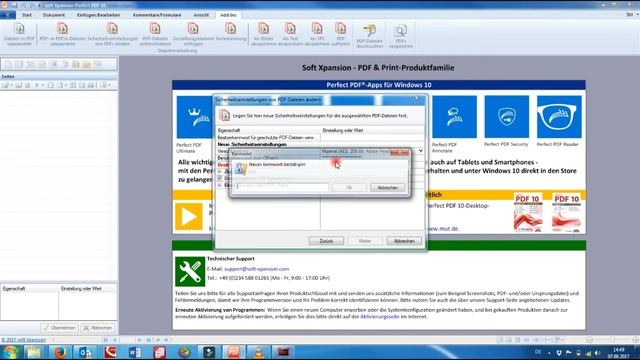This screenshot has height=360, width=640.
Task: Click Abbrechen at bottom of security wizard
Action: click(x=404, y=241)
